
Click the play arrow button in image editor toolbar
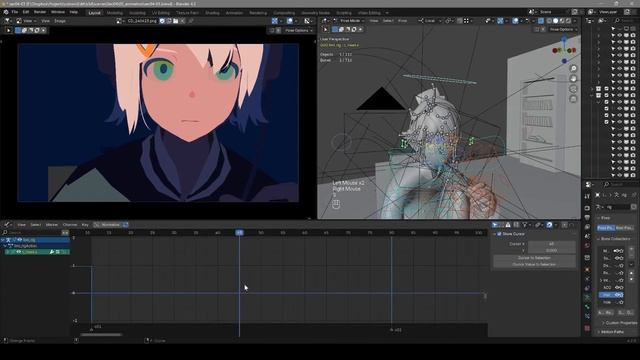[x=9, y=30]
